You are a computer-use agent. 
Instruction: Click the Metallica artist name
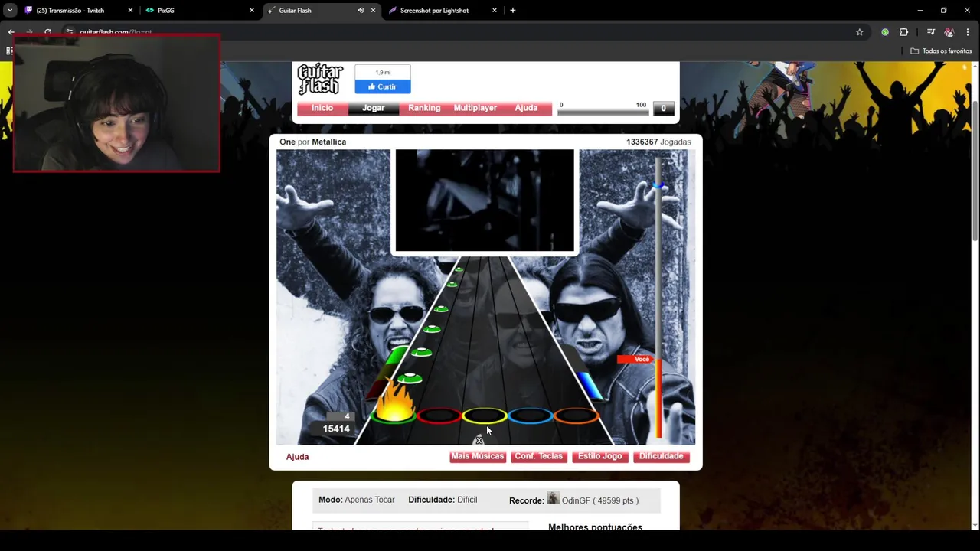point(329,142)
